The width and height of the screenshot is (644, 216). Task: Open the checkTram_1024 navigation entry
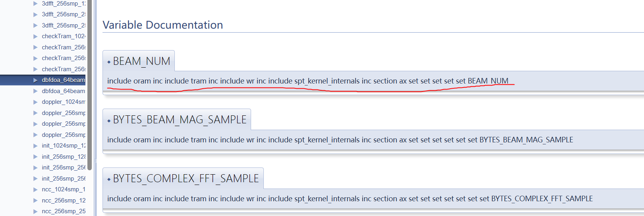(x=63, y=36)
